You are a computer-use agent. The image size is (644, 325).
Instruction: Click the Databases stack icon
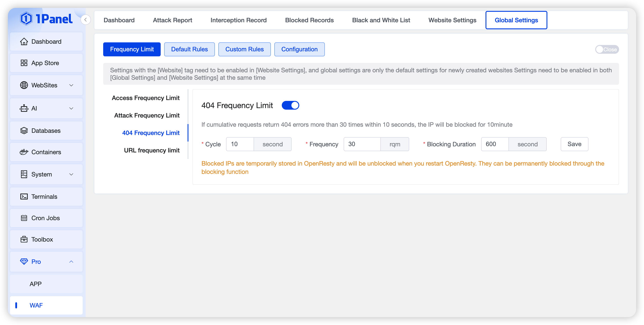coord(24,131)
